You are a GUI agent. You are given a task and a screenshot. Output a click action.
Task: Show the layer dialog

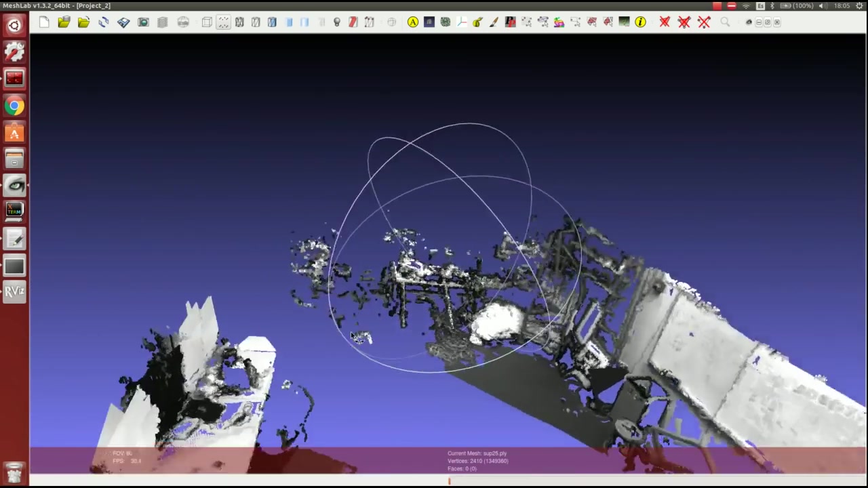pos(163,22)
